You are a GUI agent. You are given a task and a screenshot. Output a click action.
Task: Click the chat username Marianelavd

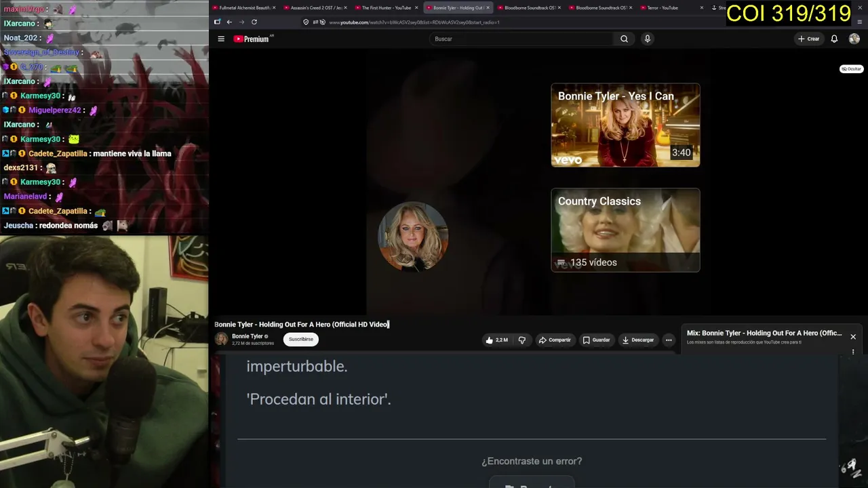coord(25,197)
